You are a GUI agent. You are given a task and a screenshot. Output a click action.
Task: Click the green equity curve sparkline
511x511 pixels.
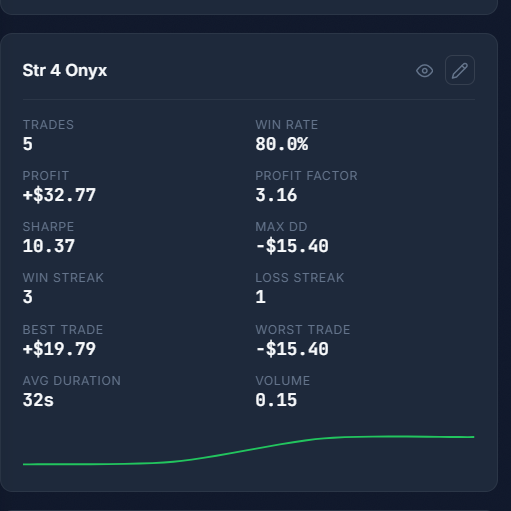[x=248, y=450]
